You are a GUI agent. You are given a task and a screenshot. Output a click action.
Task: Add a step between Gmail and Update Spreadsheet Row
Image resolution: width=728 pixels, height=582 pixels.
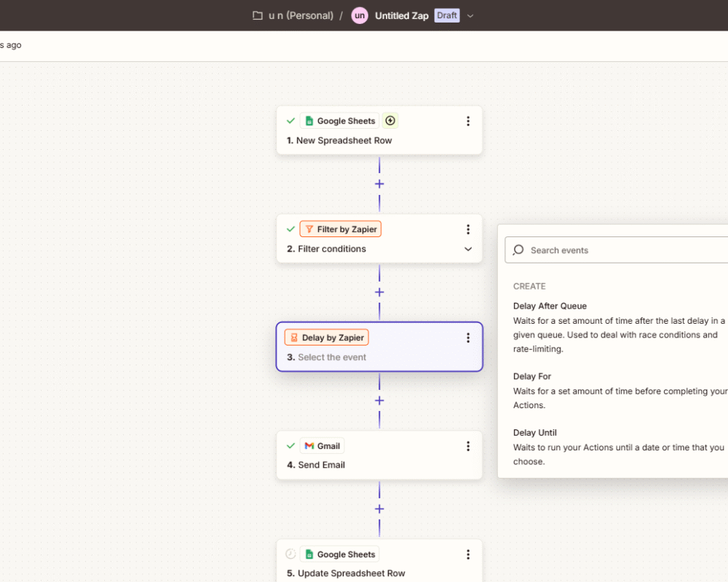379,509
